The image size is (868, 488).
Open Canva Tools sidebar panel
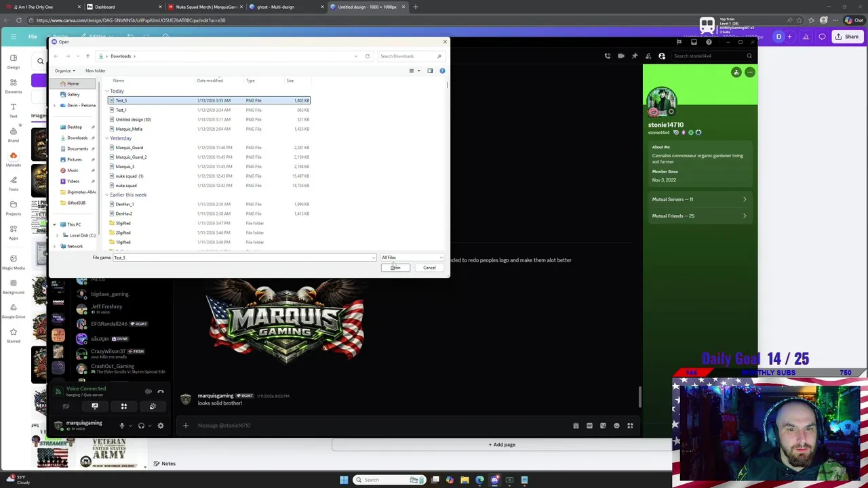click(x=13, y=184)
